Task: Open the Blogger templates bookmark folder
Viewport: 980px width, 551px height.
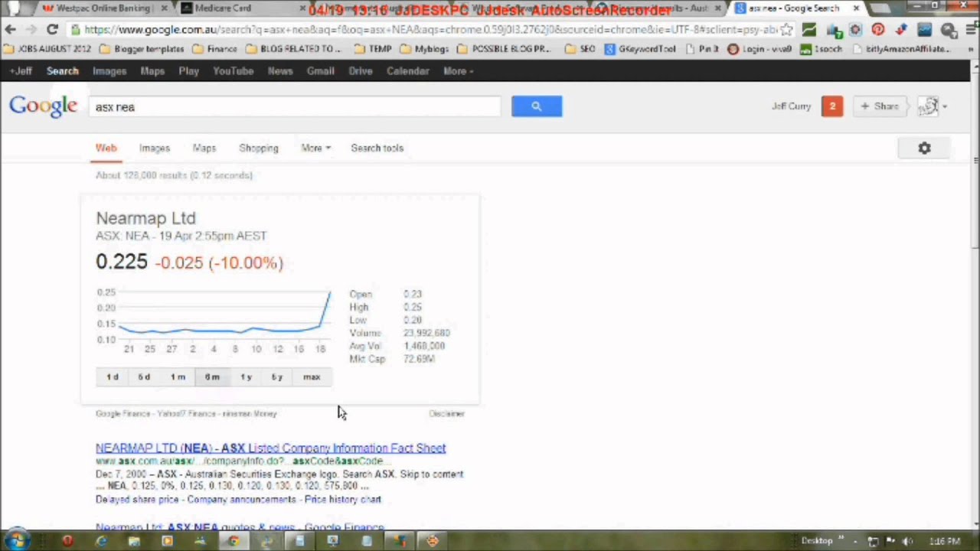Action: click(142, 49)
